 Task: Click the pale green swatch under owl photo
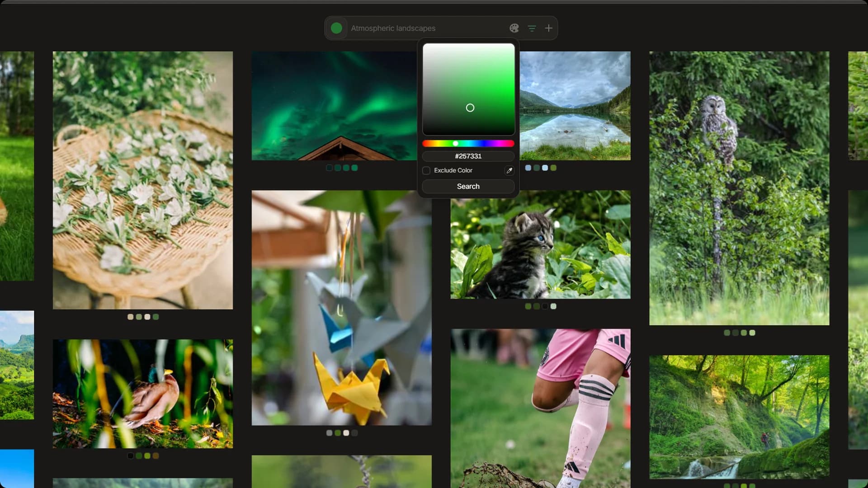752,333
